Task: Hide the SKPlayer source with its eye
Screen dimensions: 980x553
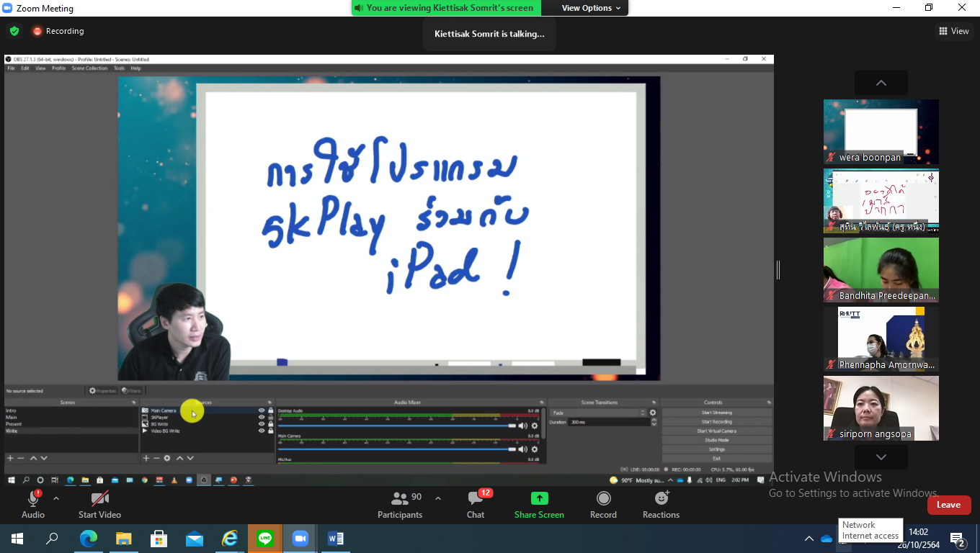Action: [262, 417]
